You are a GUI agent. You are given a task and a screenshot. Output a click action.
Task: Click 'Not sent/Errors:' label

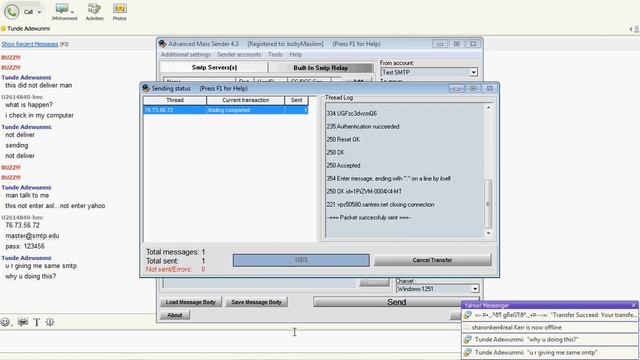(169, 269)
